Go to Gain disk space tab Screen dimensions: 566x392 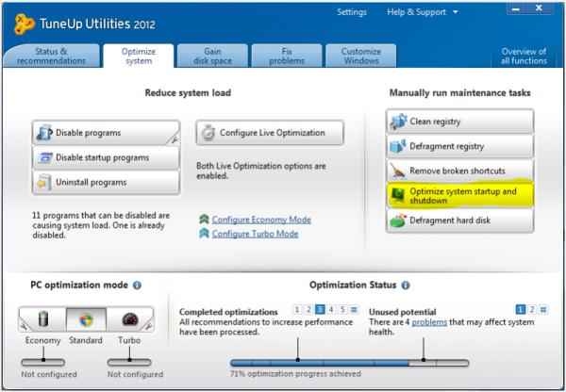pos(212,56)
